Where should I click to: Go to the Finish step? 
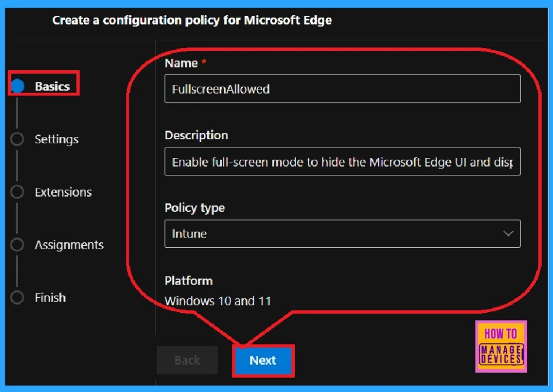coord(50,298)
